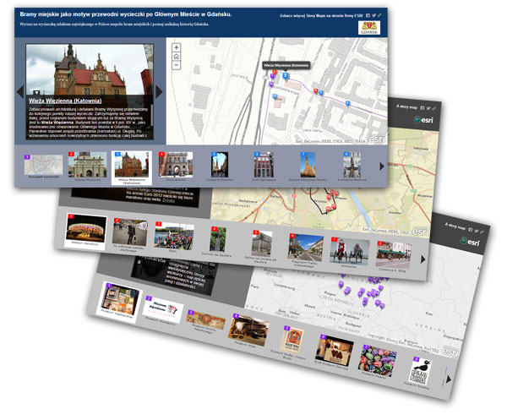Open thumbnail 1 'Początek wycieczki' map
Viewport: 507px width, 420px height.
click(x=43, y=166)
